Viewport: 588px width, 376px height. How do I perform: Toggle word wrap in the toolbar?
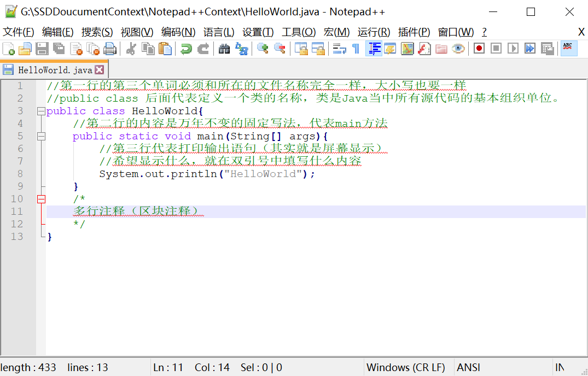(x=339, y=49)
